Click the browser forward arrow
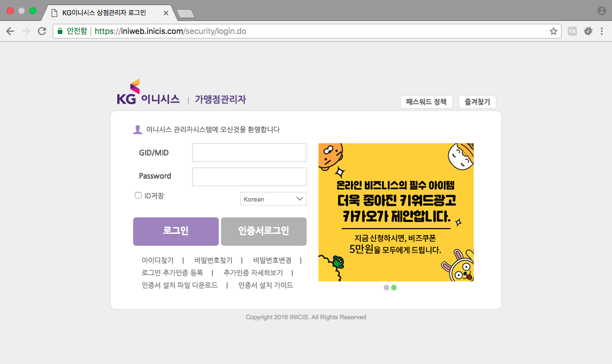This screenshot has width=612, height=364. tap(26, 31)
